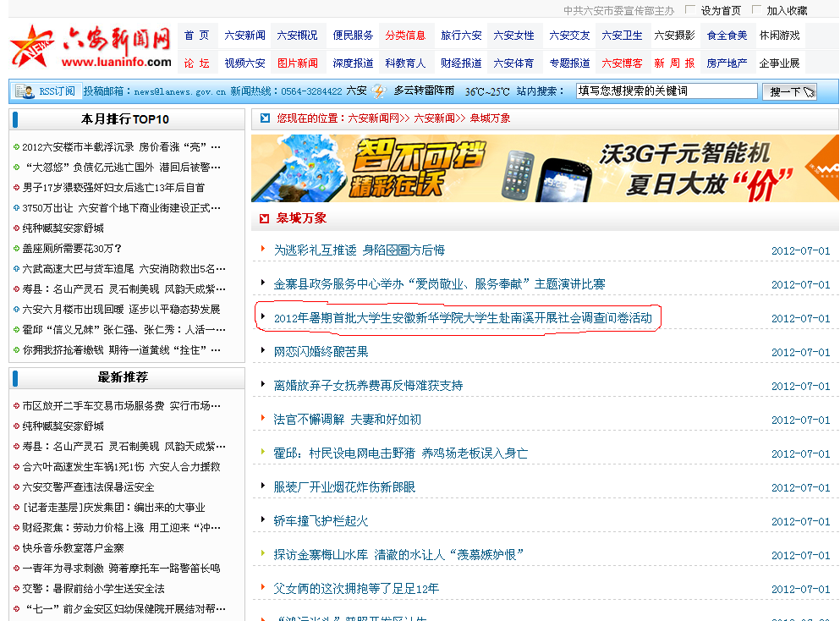Click the site search keyword input field
Screen dimensions: 840x621
pos(666,91)
